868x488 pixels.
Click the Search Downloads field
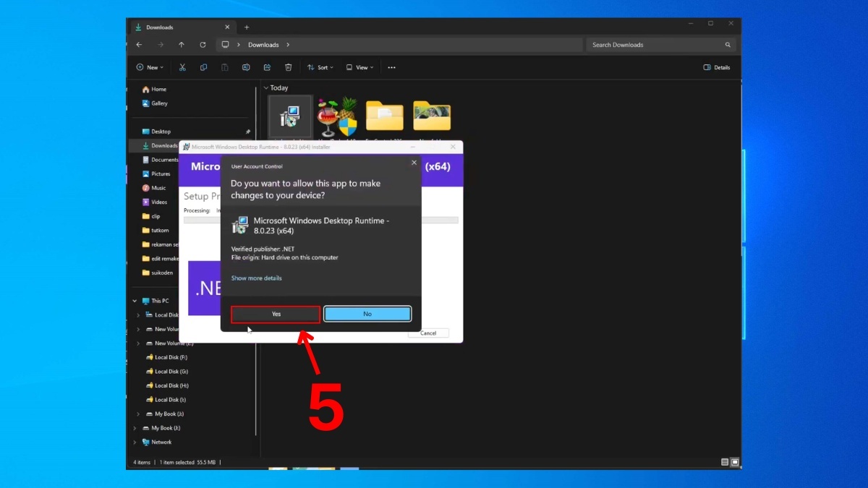661,45
